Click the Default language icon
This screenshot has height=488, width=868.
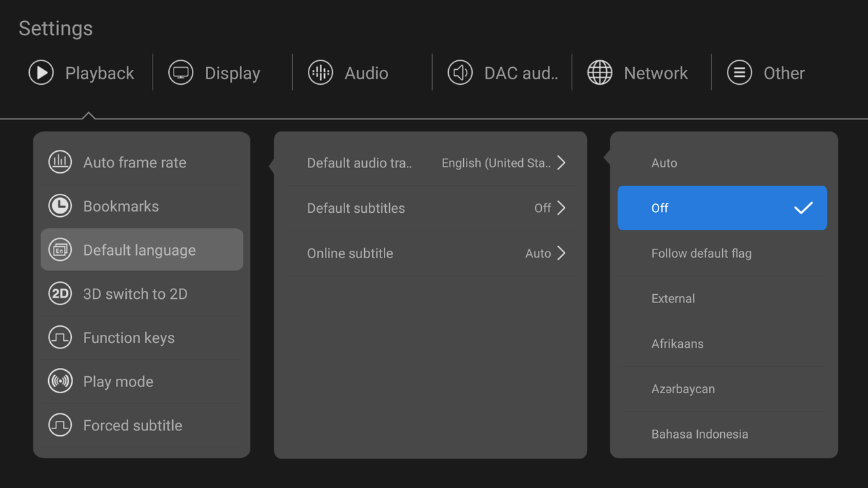click(60, 250)
